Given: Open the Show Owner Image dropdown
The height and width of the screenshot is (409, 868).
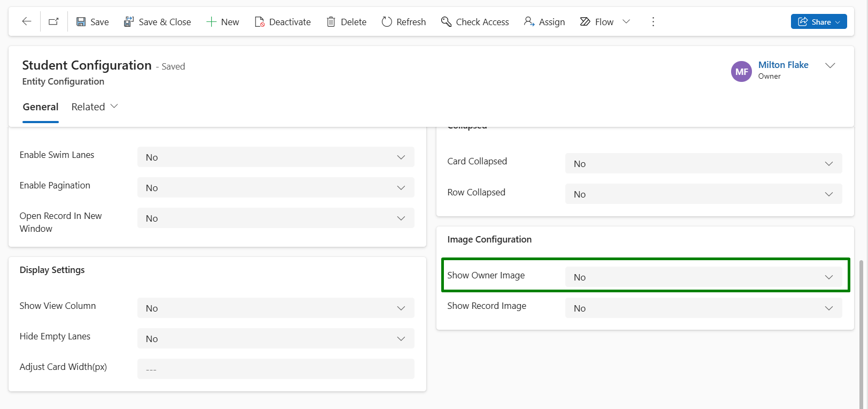Looking at the screenshot, I should coord(703,277).
